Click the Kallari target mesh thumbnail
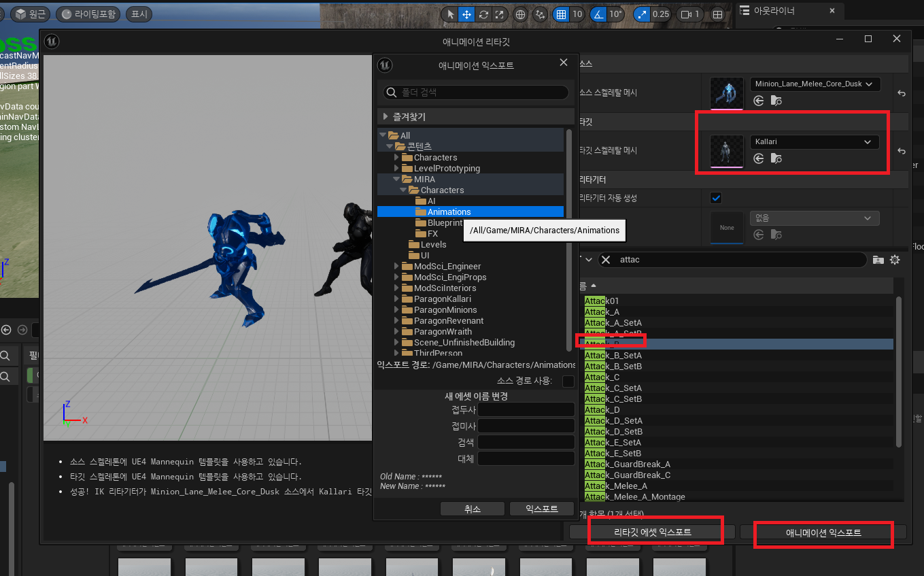This screenshot has height=576, width=924. 727,151
